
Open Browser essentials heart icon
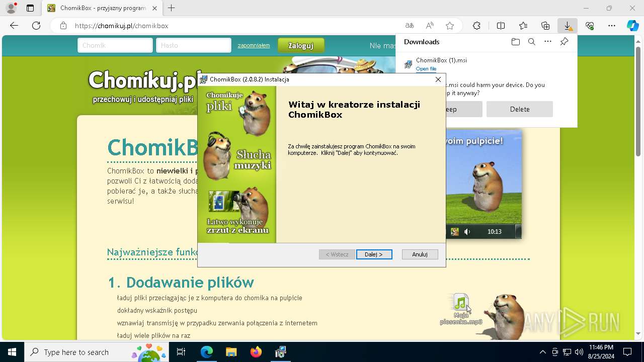click(590, 26)
